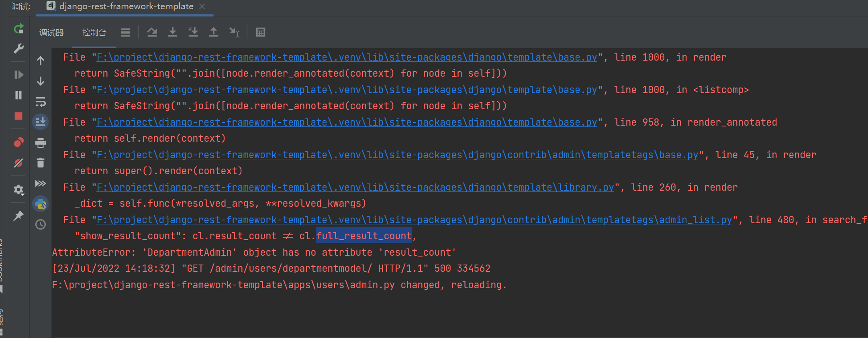Click the Python console icon

pyautogui.click(x=41, y=204)
